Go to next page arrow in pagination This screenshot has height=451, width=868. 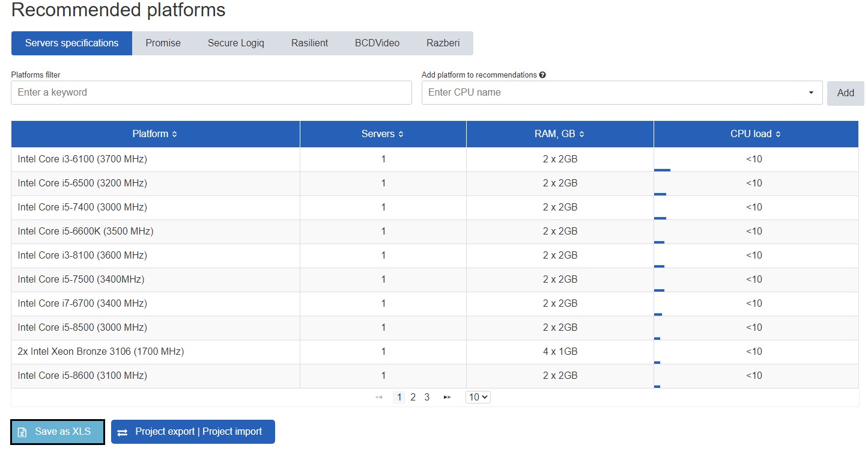(447, 397)
